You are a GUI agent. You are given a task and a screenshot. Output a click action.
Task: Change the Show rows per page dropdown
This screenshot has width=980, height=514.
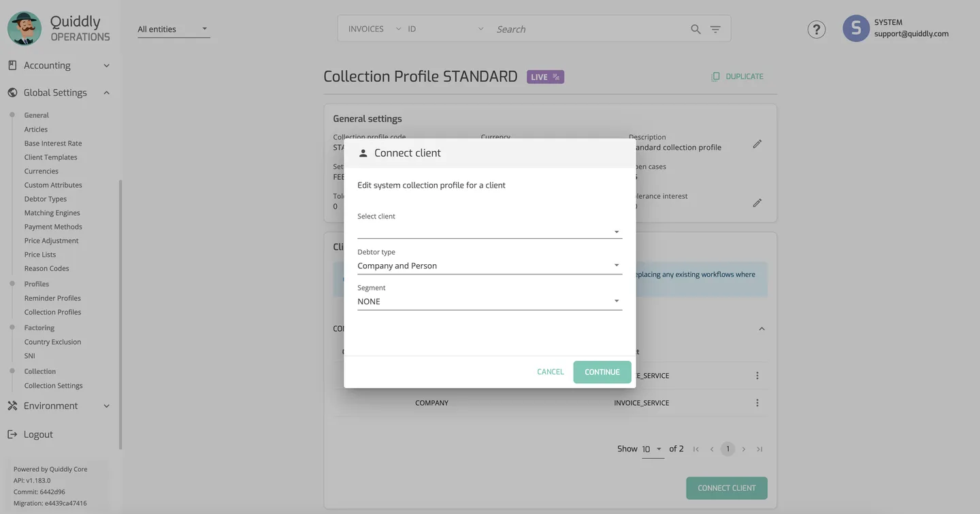[652, 449]
